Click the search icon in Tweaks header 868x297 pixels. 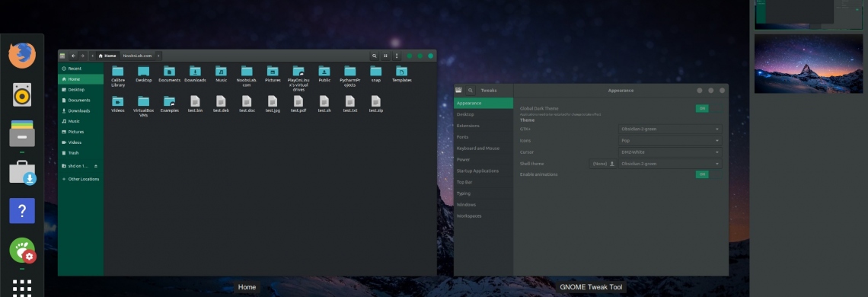tap(471, 91)
